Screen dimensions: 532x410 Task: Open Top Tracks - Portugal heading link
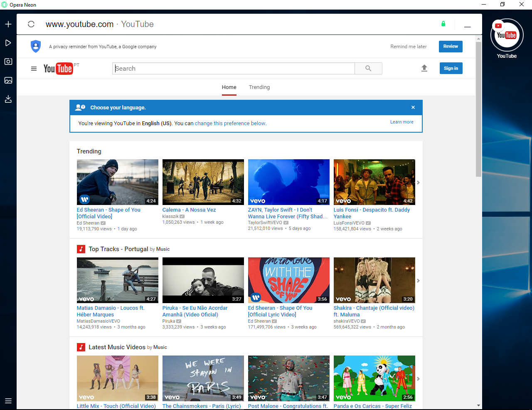pos(118,249)
